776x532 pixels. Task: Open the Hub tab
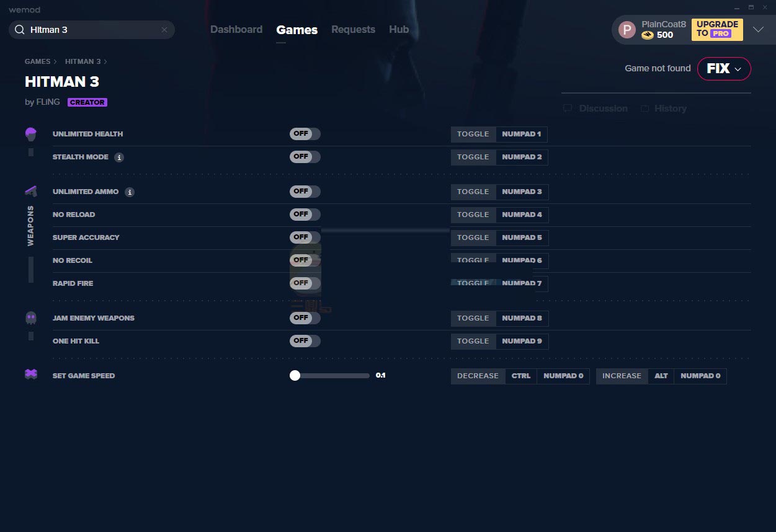(x=399, y=30)
